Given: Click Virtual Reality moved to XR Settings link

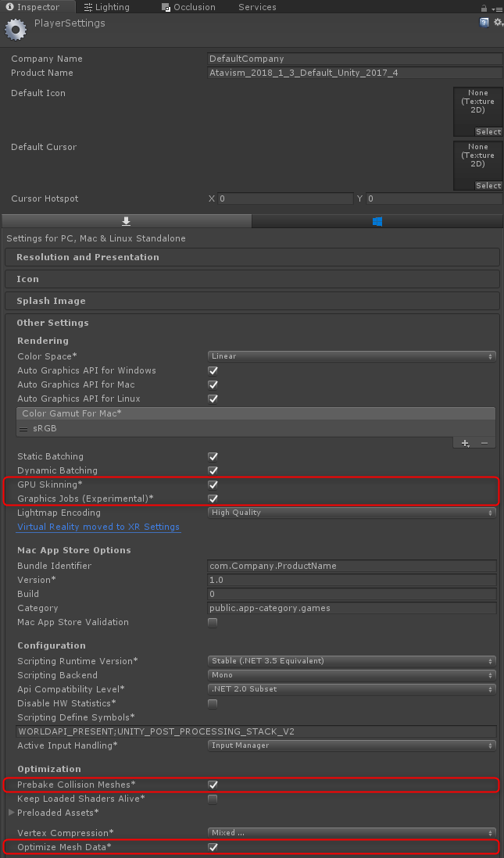Looking at the screenshot, I should [x=98, y=527].
